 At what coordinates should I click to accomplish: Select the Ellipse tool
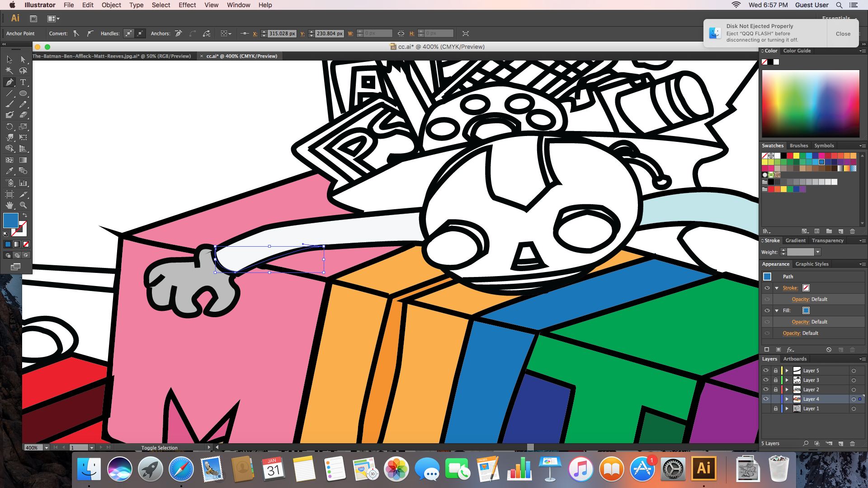point(23,94)
